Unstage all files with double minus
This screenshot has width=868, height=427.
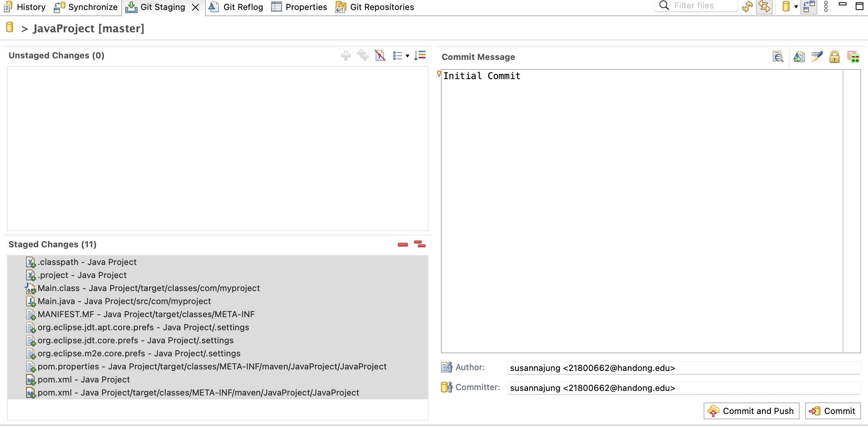(x=419, y=244)
